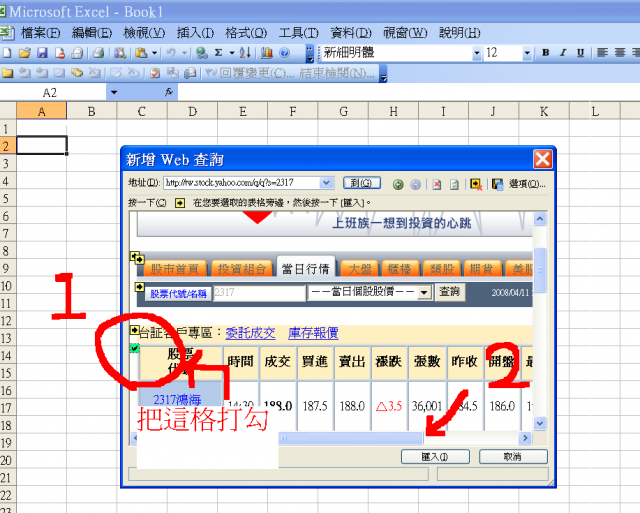Switch to the 股市首頁 tab
640x513 pixels.
coord(174,269)
